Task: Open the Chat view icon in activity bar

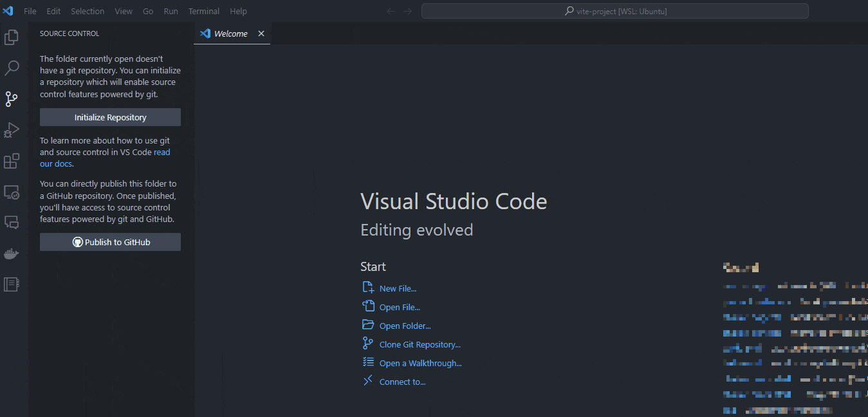Action: click(12, 223)
